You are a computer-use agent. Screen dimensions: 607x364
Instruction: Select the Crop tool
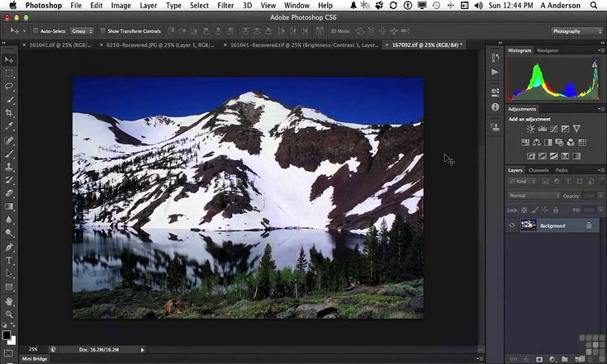click(x=8, y=112)
